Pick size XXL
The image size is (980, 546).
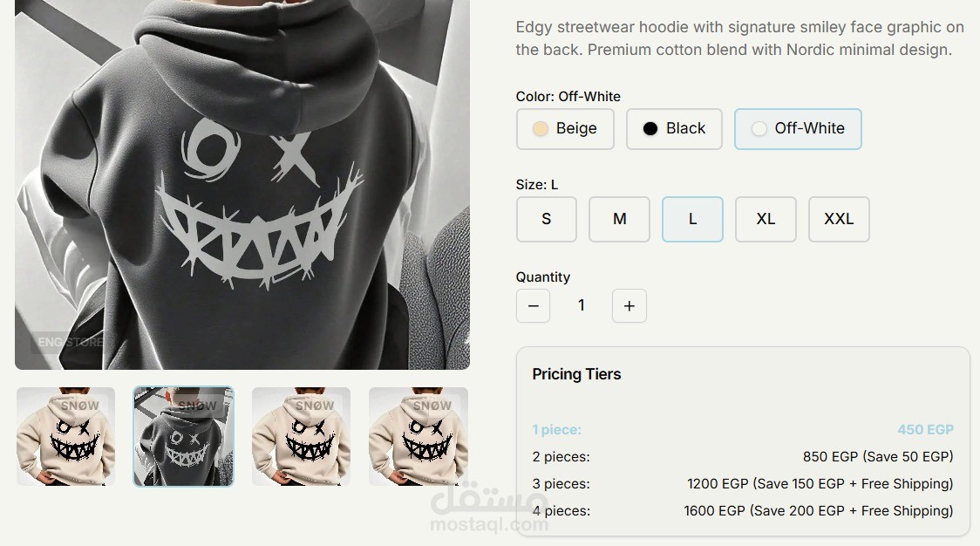click(x=839, y=220)
